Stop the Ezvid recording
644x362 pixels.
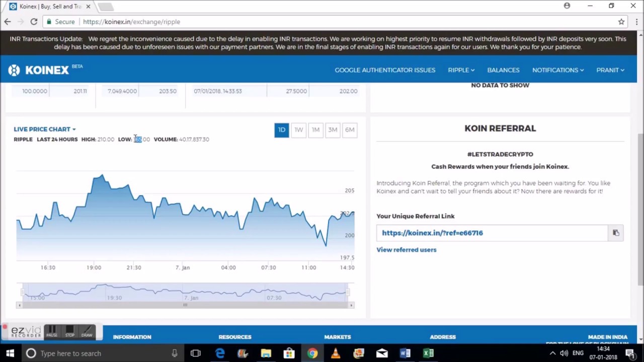coord(69,332)
